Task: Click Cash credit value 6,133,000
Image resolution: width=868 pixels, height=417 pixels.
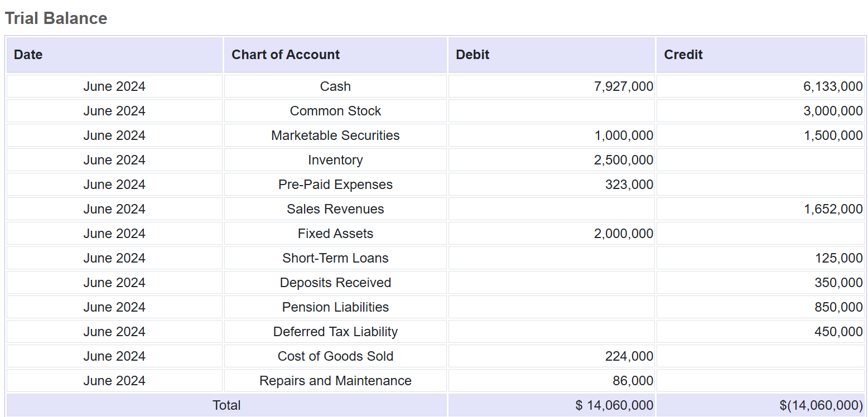Action: [x=833, y=86]
